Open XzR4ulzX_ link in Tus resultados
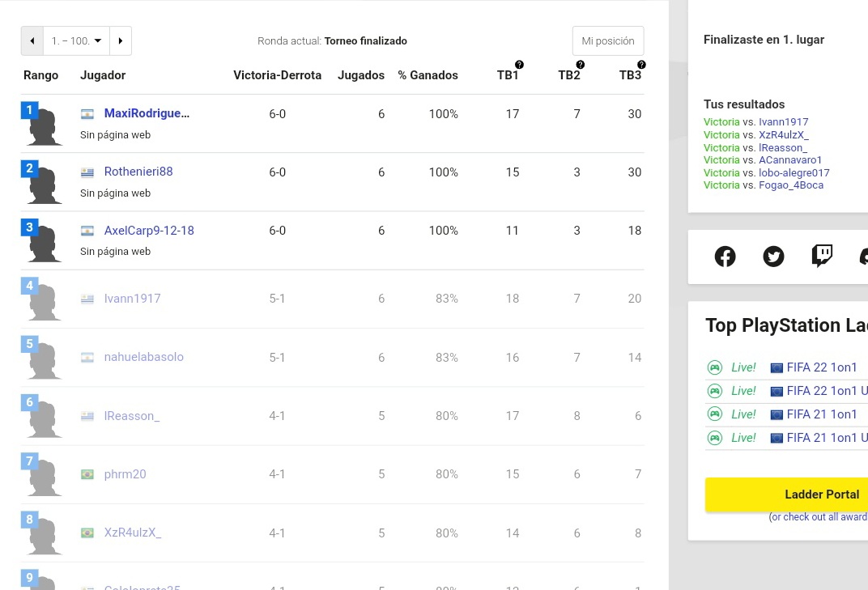Image resolution: width=868 pixels, height=590 pixels. pyautogui.click(x=783, y=134)
